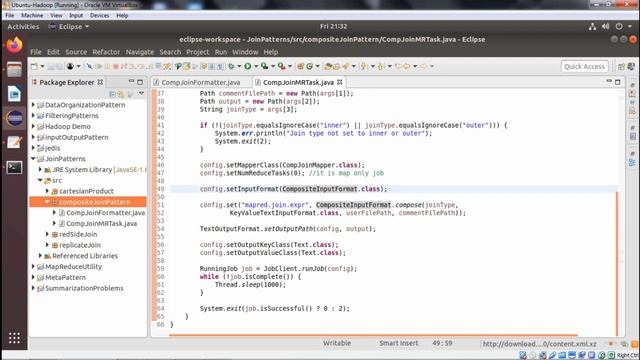Open the Eclipse app menu in top bar
Image resolution: width=640 pixels, height=360 pixels.
[x=69, y=27]
